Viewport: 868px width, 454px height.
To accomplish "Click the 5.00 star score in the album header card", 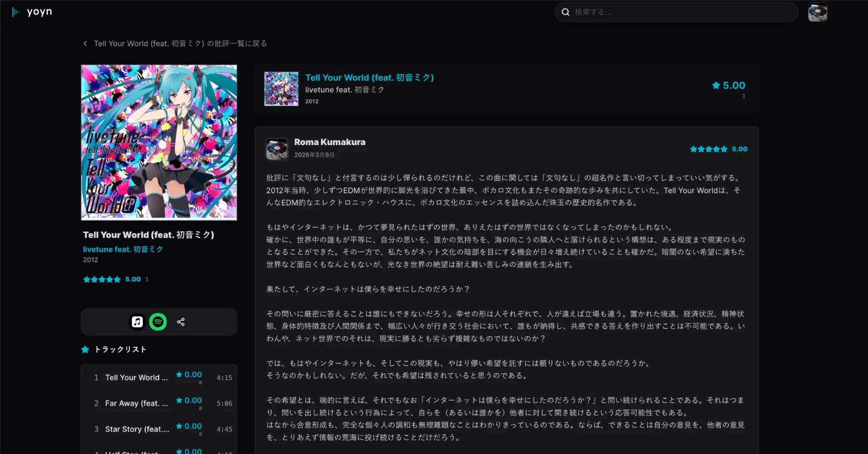I will point(729,85).
